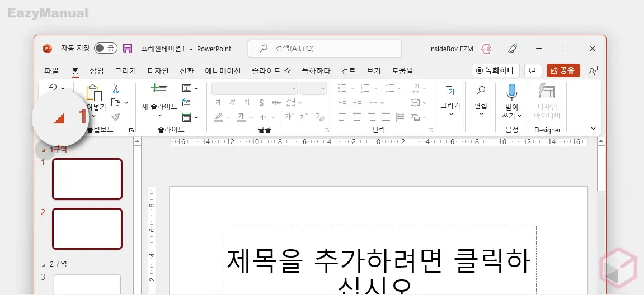This screenshot has width=644, height=295.
Task: Click the bullets list icon
Action: (342, 88)
